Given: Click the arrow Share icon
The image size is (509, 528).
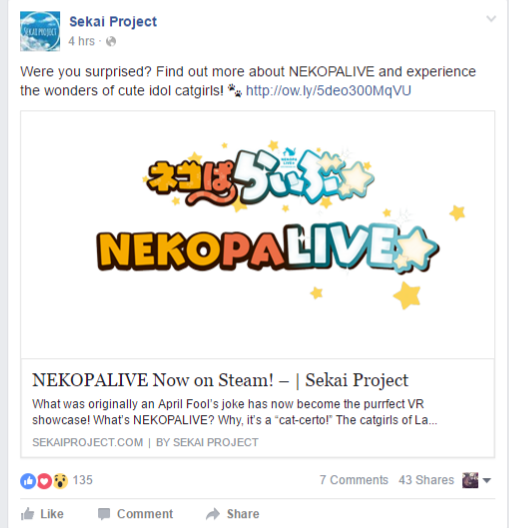Looking at the screenshot, I should (213, 514).
